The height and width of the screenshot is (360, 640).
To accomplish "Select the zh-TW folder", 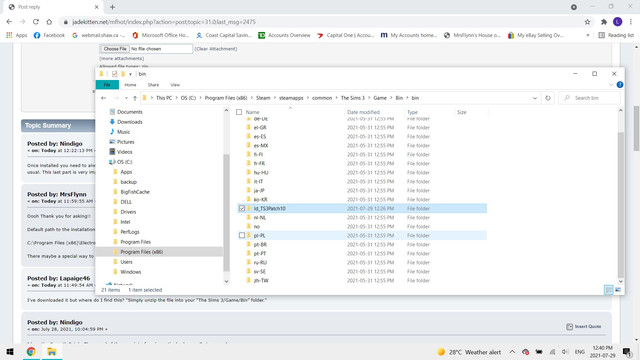I will click(x=261, y=280).
